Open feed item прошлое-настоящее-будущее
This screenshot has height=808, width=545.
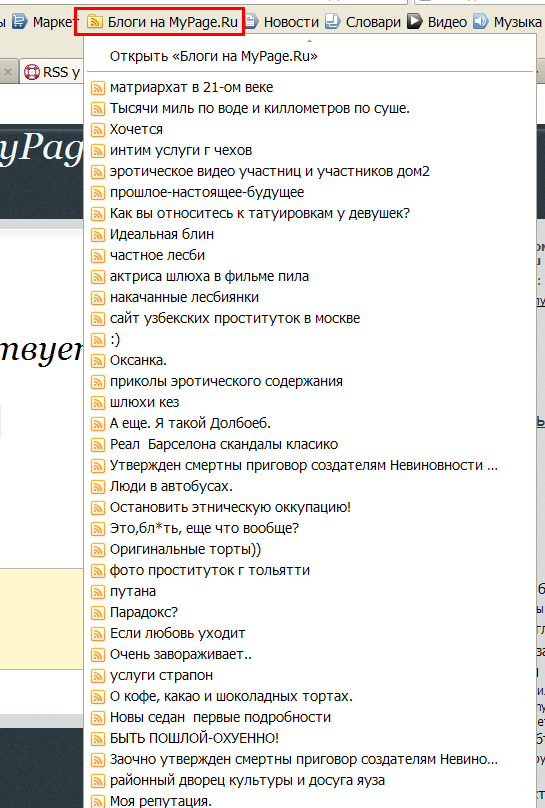tap(309, 193)
